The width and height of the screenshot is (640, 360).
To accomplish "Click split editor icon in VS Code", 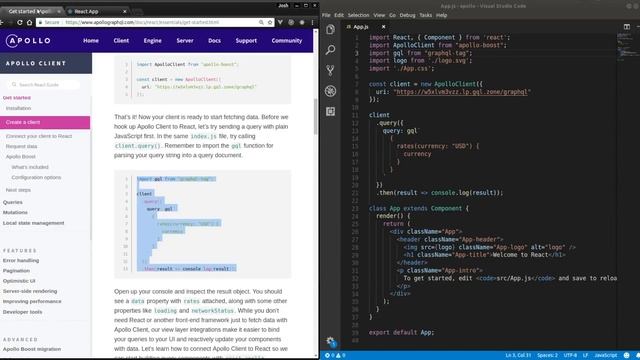I will pyautogui.click(x=627, y=27).
